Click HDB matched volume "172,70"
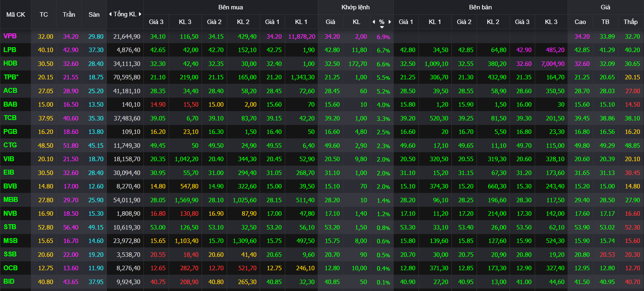 [x=358, y=64]
